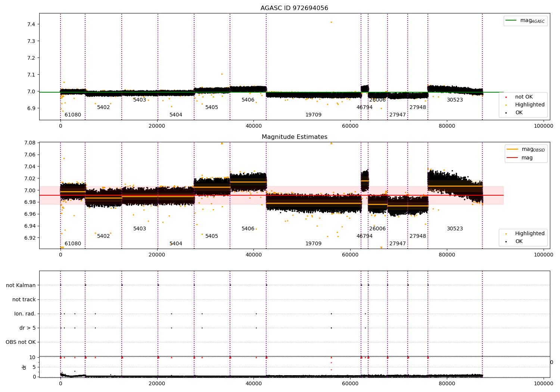Image resolution: width=560 pixels, height=392 pixels.
Task: Select the Ion. rad. axis label
Action: click(x=25, y=314)
